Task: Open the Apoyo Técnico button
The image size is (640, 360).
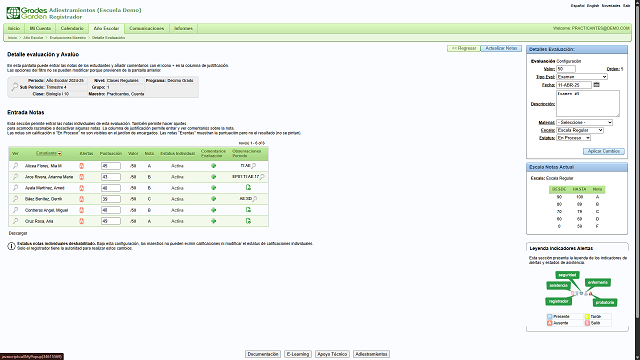Action: 332,354
